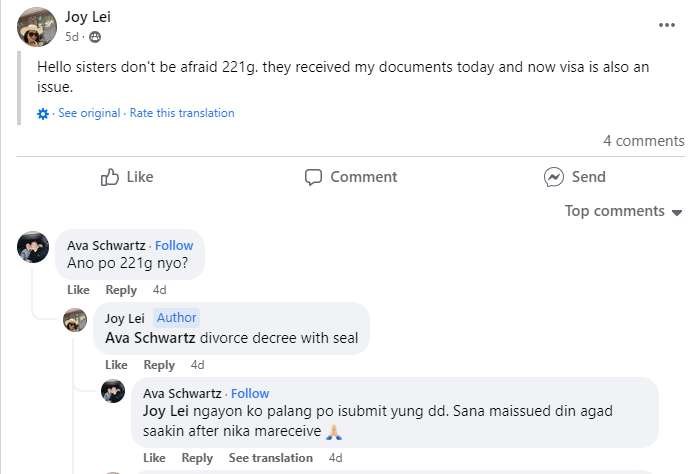Like Ava's comment 'Ano po 221g nyo?'

point(78,290)
